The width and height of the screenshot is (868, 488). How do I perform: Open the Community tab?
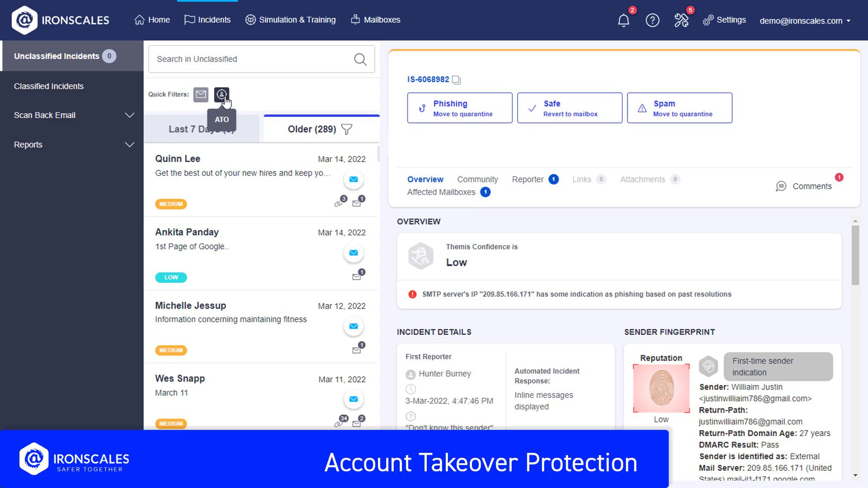coord(477,179)
